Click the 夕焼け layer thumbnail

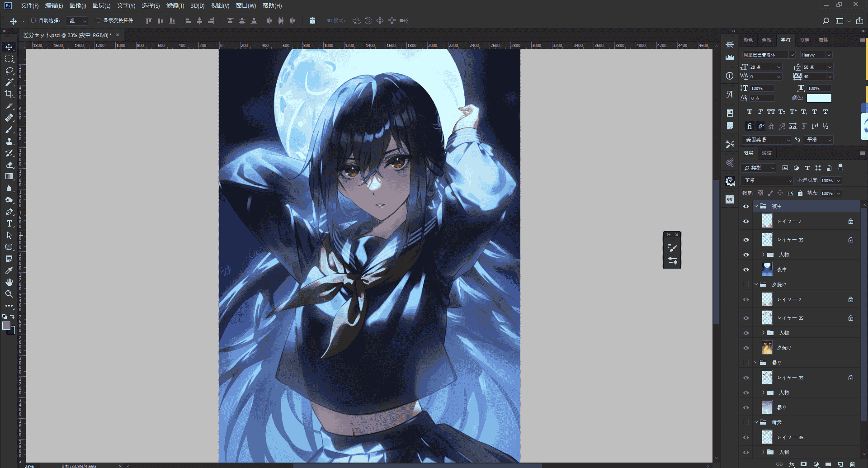(x=767, y=348)
